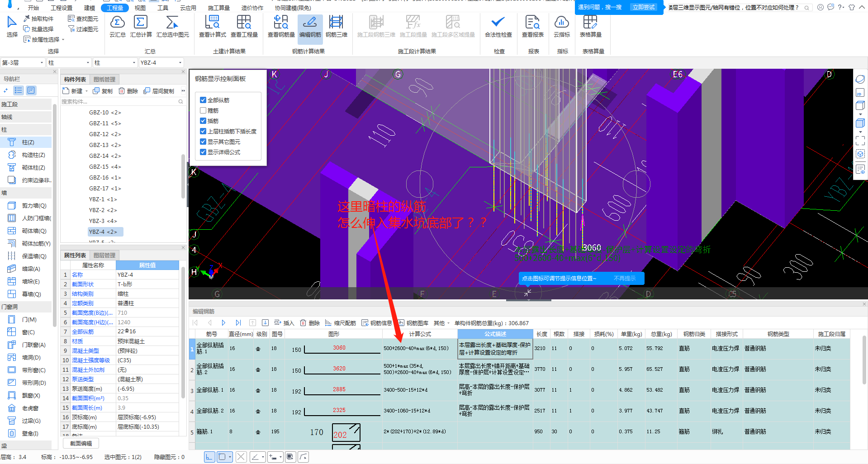Jump to last rebar record arrow

pos(238,323)
